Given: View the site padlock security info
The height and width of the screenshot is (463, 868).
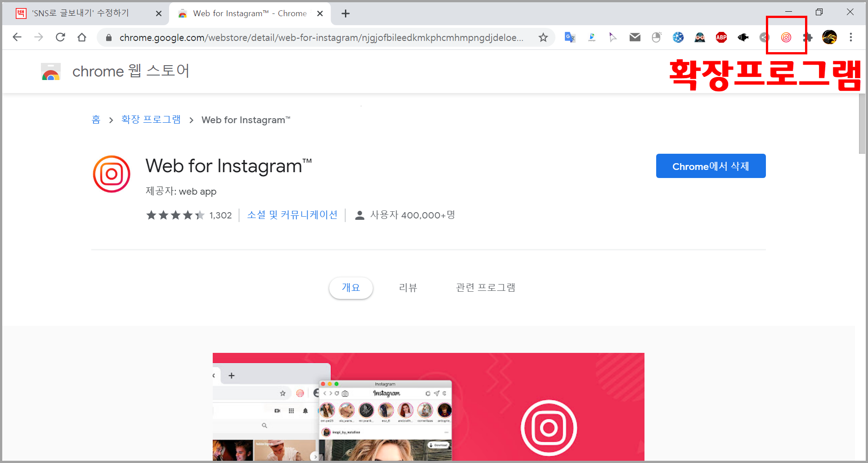Looking at the screenshot, I should [108, 38].
